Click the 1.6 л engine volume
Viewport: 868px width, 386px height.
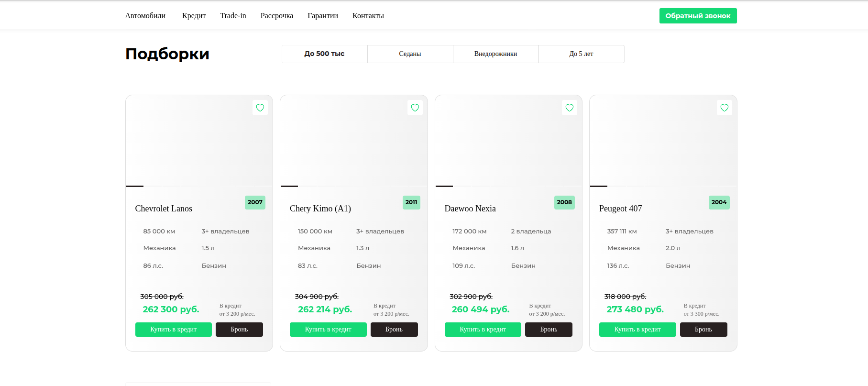pos(517,248)
